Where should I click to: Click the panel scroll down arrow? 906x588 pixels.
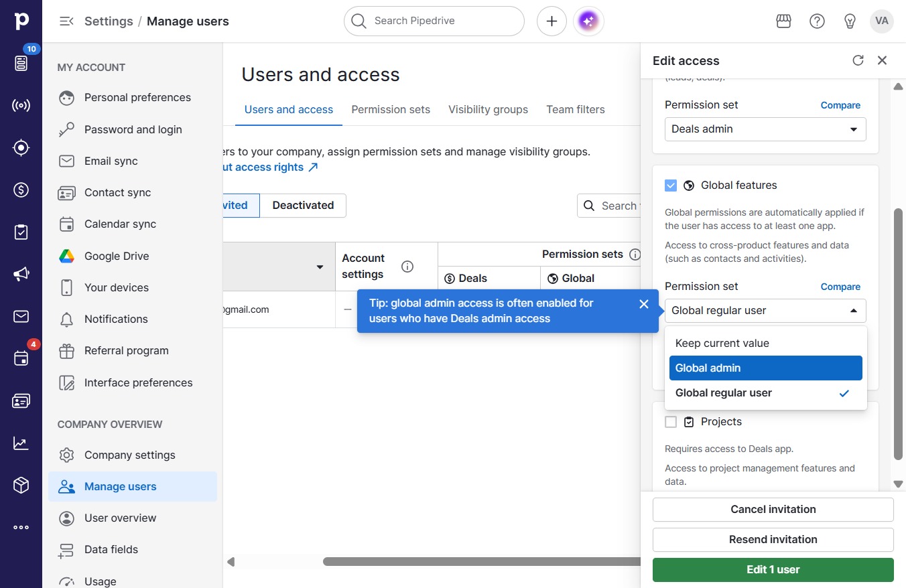[899, 484]
